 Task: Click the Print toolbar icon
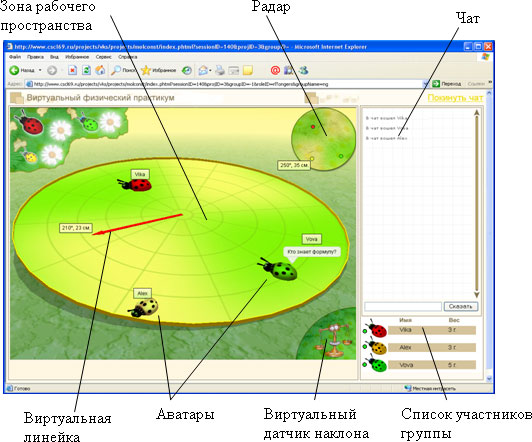click(220, 70)
